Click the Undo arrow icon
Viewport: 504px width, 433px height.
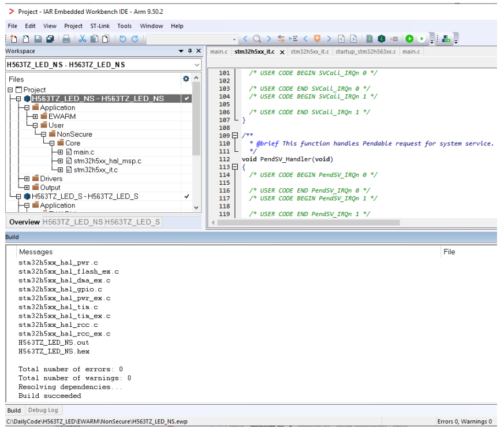[123, 39]
